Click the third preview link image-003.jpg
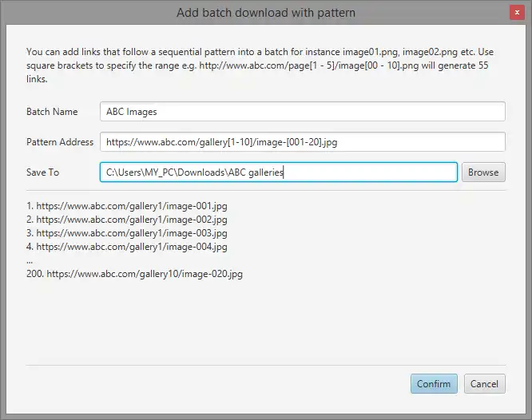Screen dimensions: 532x420 pos(127,233)
